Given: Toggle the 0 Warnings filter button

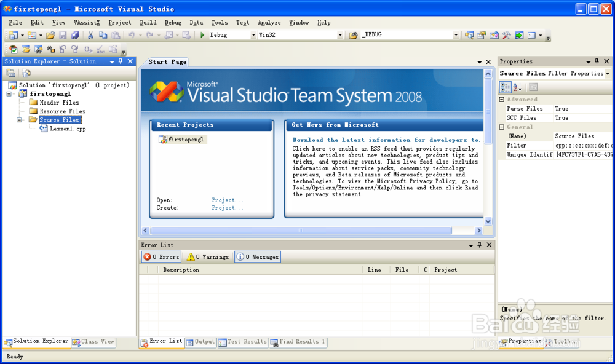Looking at the screenshot, I should (208, 257).
